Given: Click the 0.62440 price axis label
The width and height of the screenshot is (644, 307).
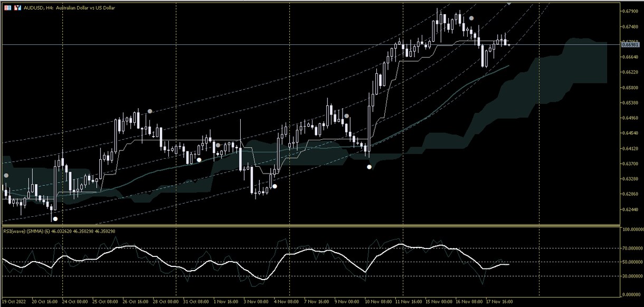Looking at the screenshot, I should click(631, 209).
